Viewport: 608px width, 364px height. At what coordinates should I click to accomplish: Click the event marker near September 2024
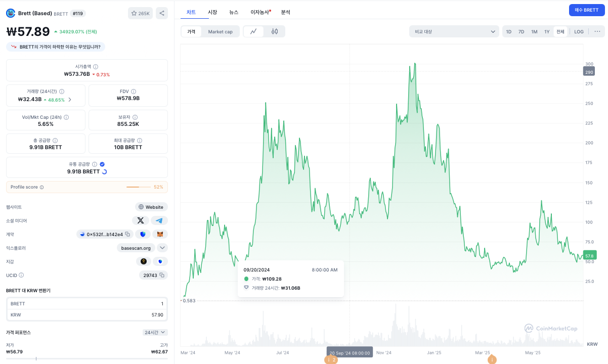click(331, 360)
